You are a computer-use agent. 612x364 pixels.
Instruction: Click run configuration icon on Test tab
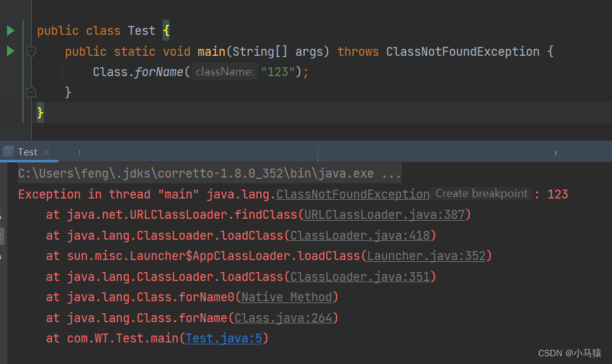tap(8, 152)
